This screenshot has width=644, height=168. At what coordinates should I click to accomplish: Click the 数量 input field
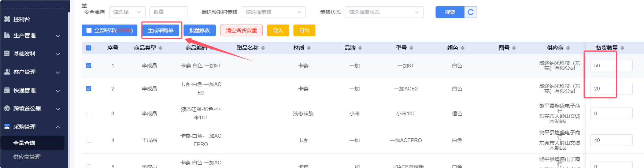169,12
